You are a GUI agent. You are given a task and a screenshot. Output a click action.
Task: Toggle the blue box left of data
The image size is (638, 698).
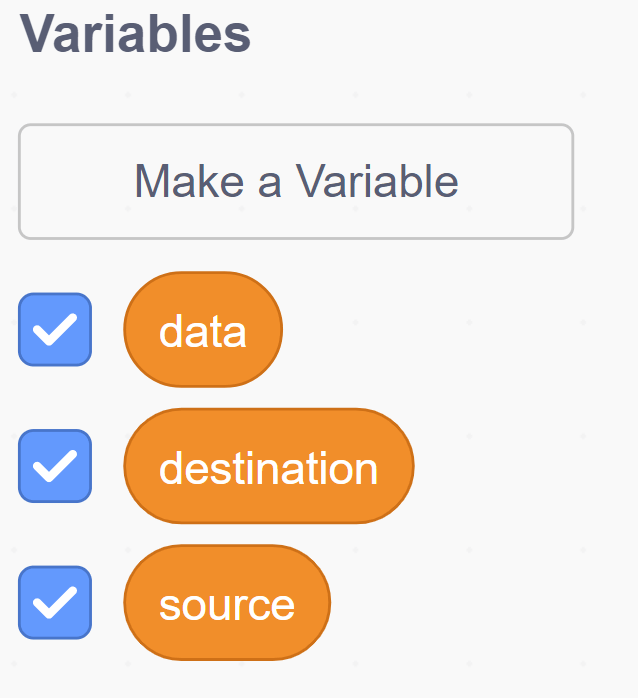click(55, 329)
